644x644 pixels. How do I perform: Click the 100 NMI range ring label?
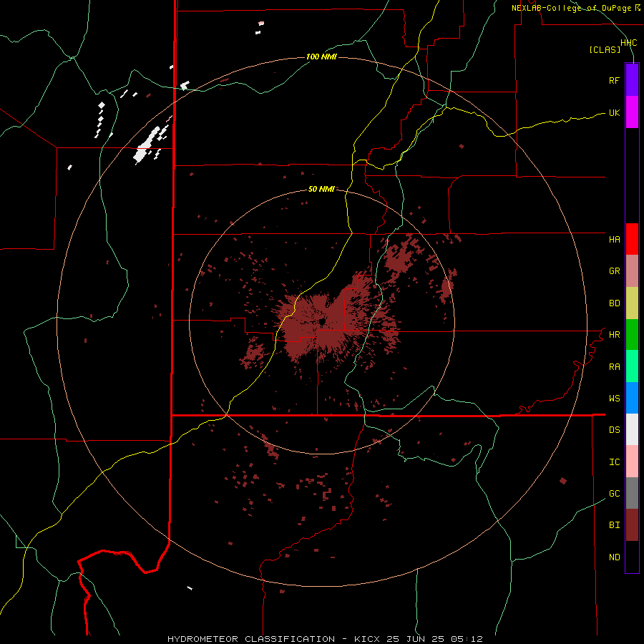pyautogui.click(x=321, y=57)
